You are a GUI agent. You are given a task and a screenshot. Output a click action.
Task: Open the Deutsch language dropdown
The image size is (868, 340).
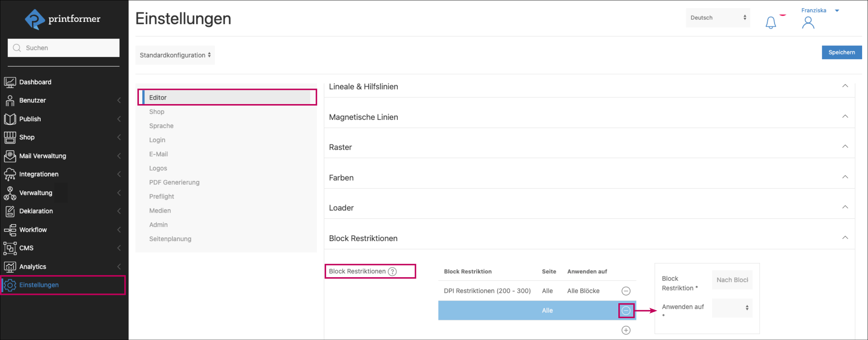(x=718, y=18)
